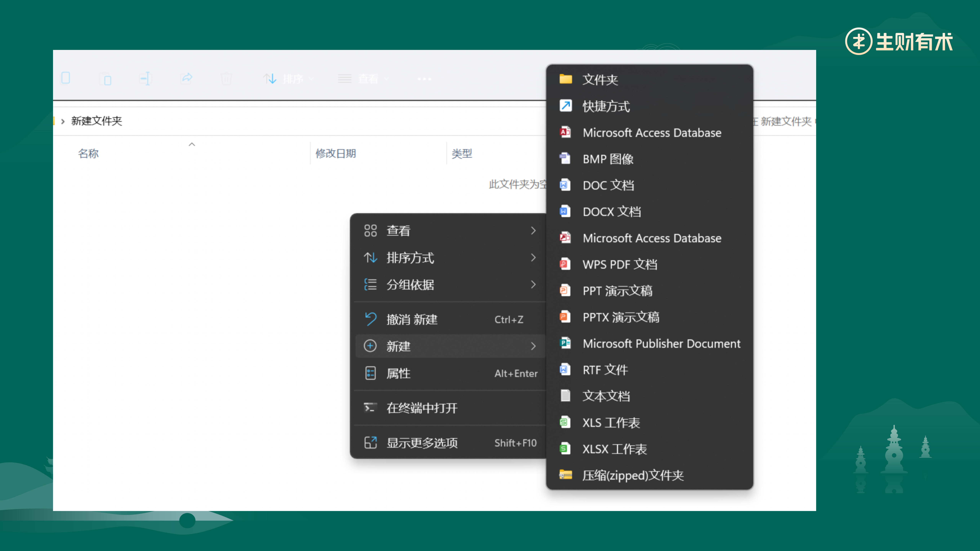
Task: Create a new 文本文档
Action: point(649,396)
